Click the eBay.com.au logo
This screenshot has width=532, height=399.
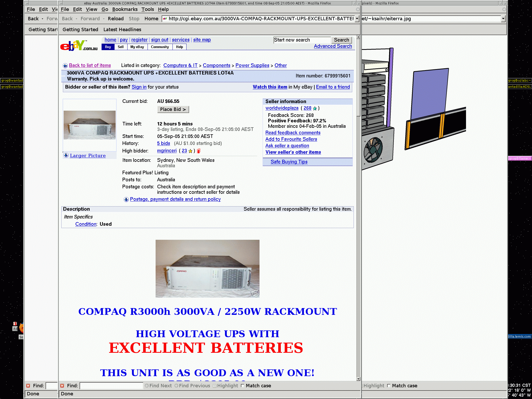(x=79, y=45)
